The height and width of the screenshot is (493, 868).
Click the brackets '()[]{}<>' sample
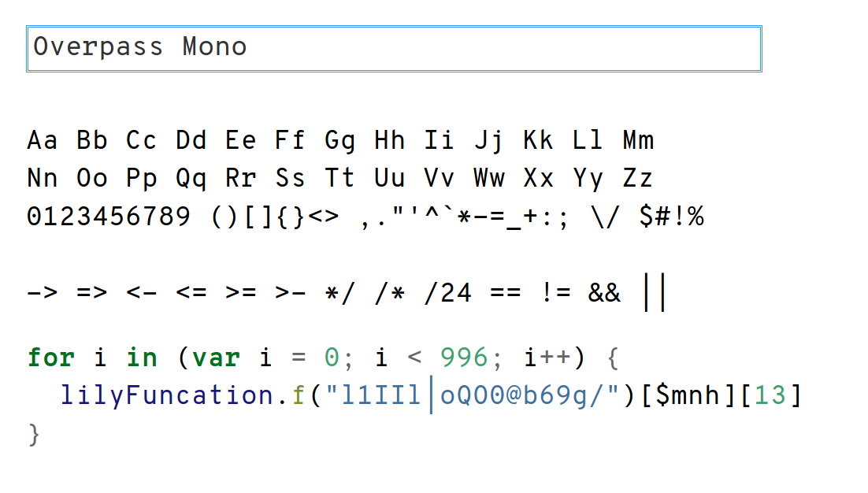pos(275,217)
